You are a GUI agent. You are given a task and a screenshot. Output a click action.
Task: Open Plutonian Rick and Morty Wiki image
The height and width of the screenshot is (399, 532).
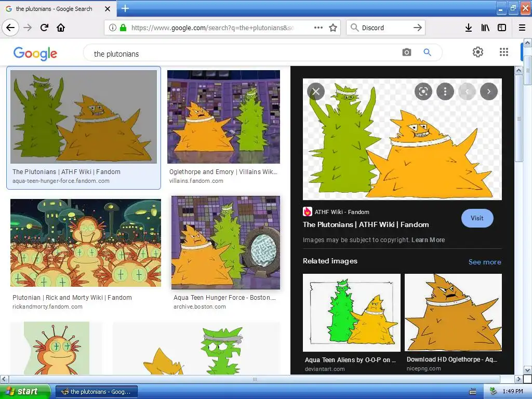86,243
